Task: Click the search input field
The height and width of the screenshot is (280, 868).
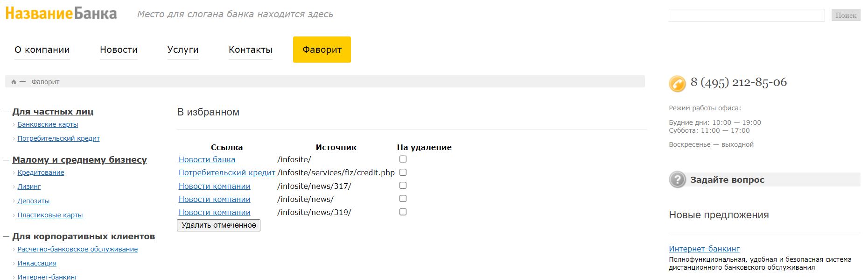Action: (x=747, y=15)
